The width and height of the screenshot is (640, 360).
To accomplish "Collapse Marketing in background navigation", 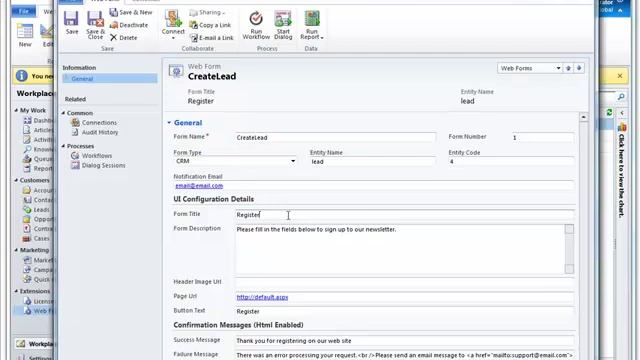I will pyautogui.click(x=16, y=250).
